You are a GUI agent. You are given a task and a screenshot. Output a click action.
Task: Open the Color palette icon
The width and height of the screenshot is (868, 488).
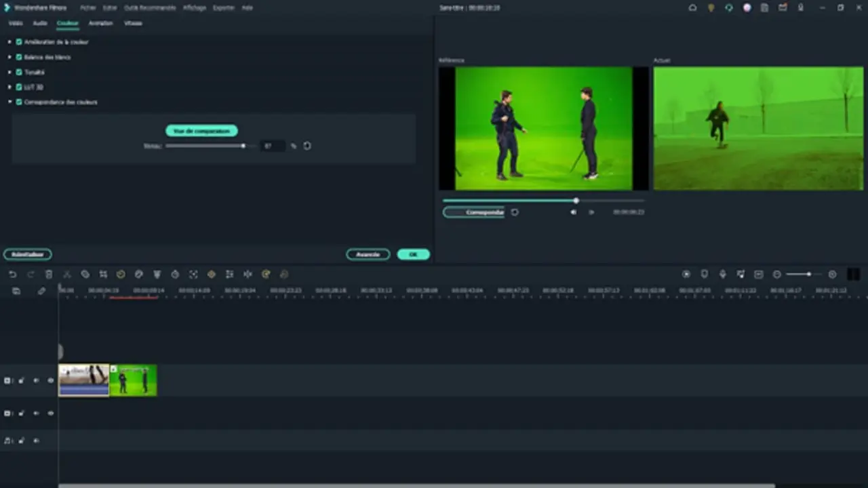[x=139, y=274]
